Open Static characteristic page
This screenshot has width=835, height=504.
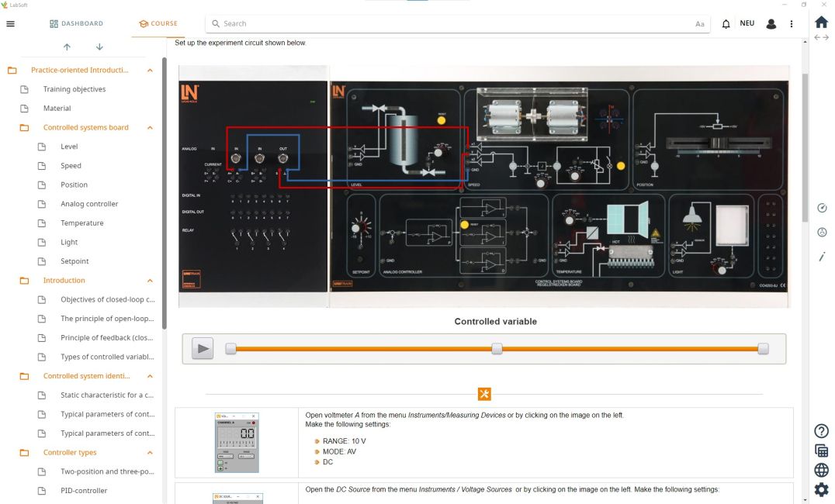coord(107,395)
